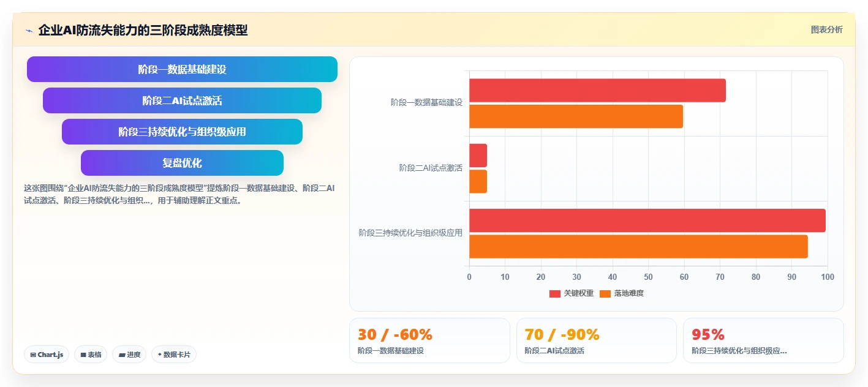Click the y-axis label 阶段二AI试点激活
The image size is (868, 387).
pos(431,168)
